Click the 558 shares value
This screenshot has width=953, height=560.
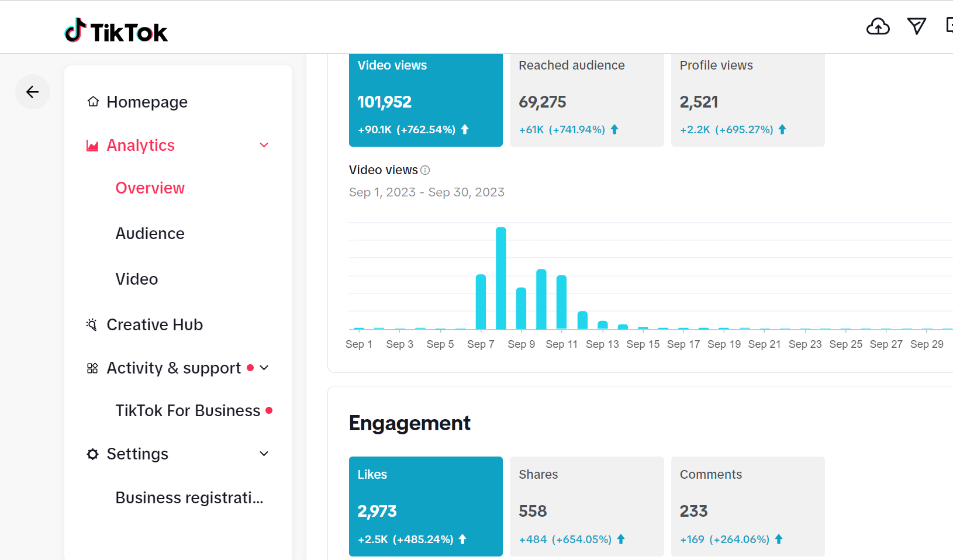pos(533,511)
